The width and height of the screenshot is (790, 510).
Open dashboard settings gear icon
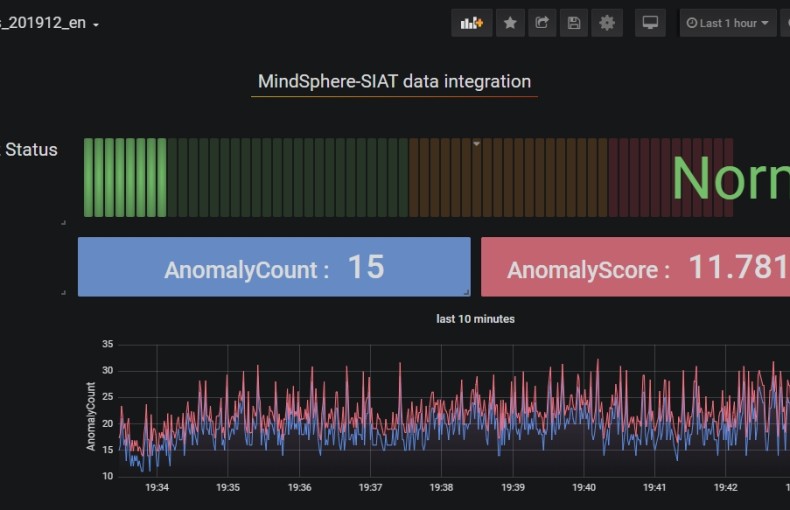click(606, 23)
